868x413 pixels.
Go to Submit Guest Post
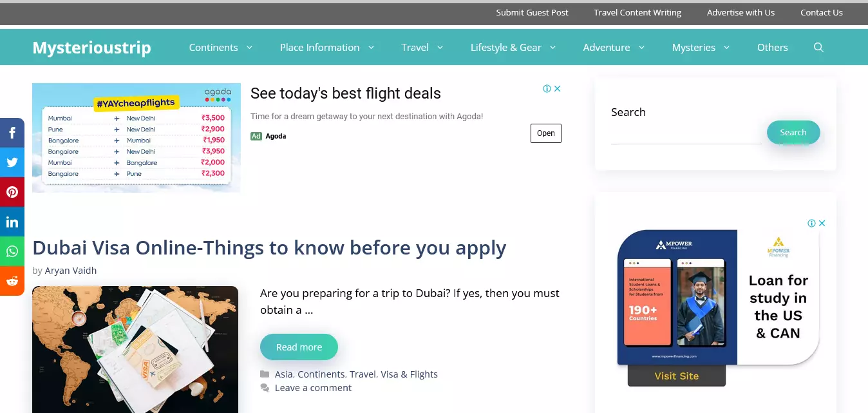(x=532, y=12)
